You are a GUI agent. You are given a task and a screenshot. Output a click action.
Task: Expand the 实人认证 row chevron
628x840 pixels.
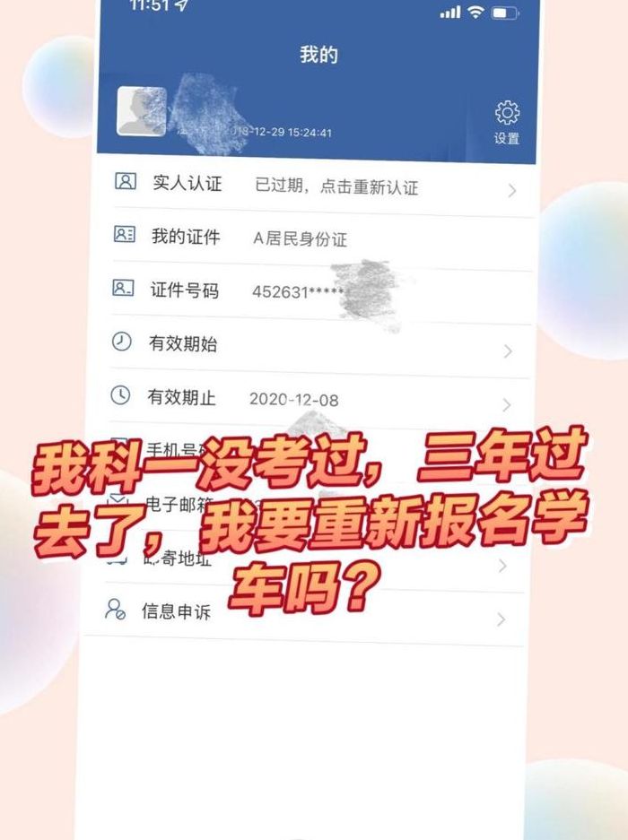click(512, 191)
